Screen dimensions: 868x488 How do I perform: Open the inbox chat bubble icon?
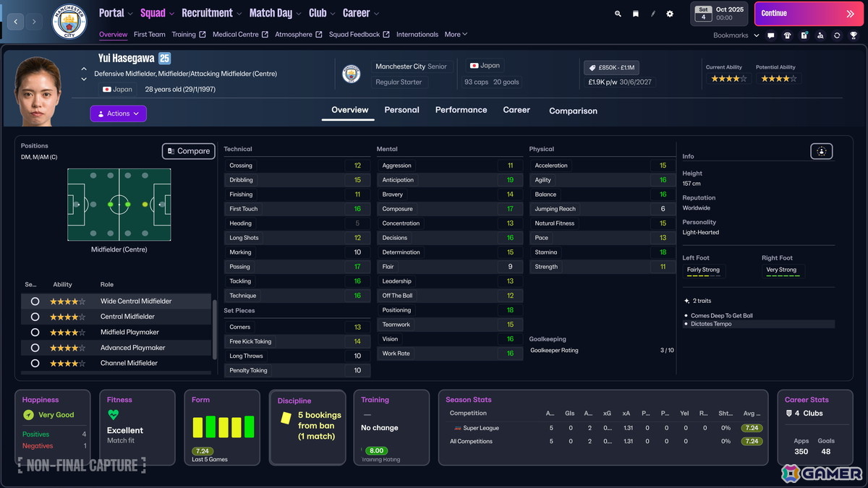pyautogui.click(x=771, y=35)
